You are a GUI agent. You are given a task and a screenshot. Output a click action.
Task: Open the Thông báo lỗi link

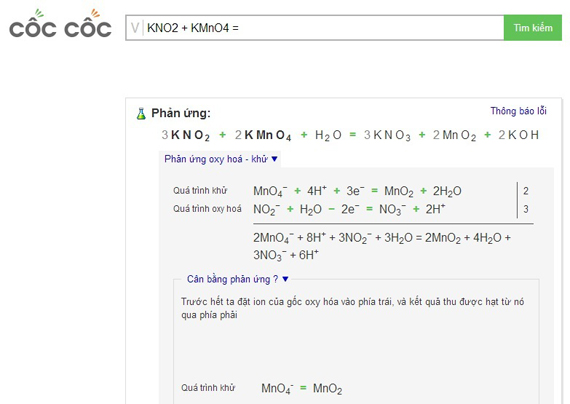click(518, 111)
